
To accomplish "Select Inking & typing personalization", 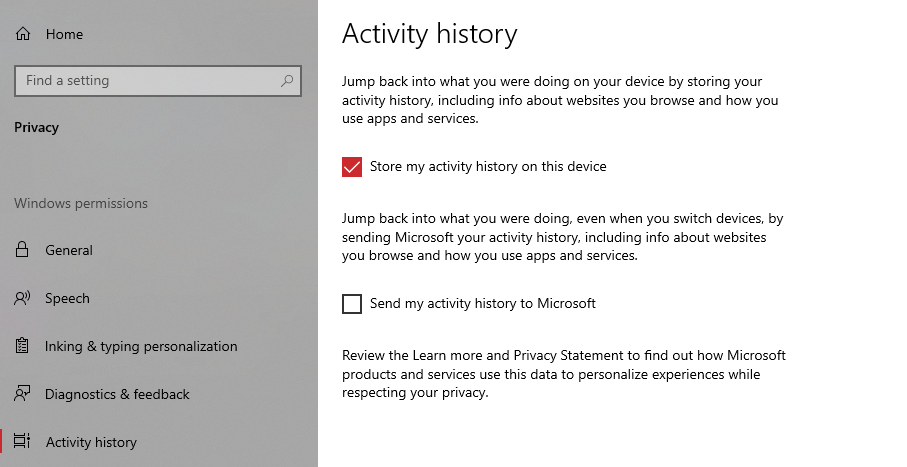I will click(141, 346).
